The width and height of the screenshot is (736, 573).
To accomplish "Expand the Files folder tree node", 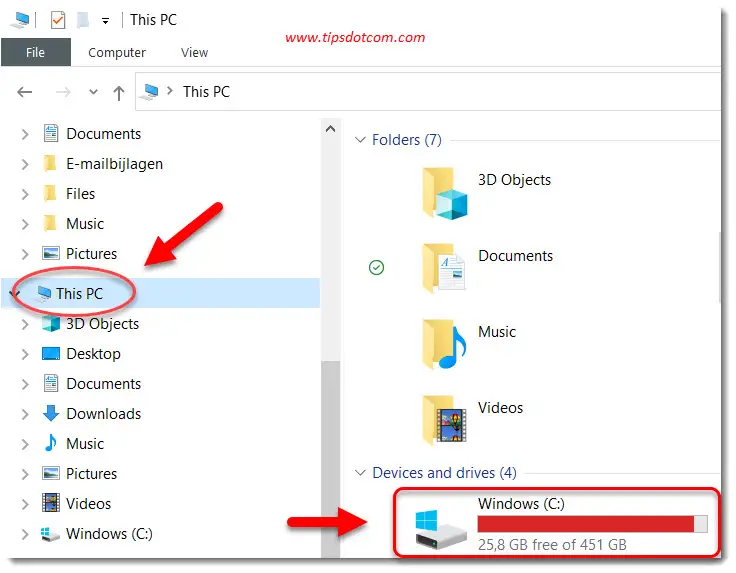I will click(x=25, y=195).
